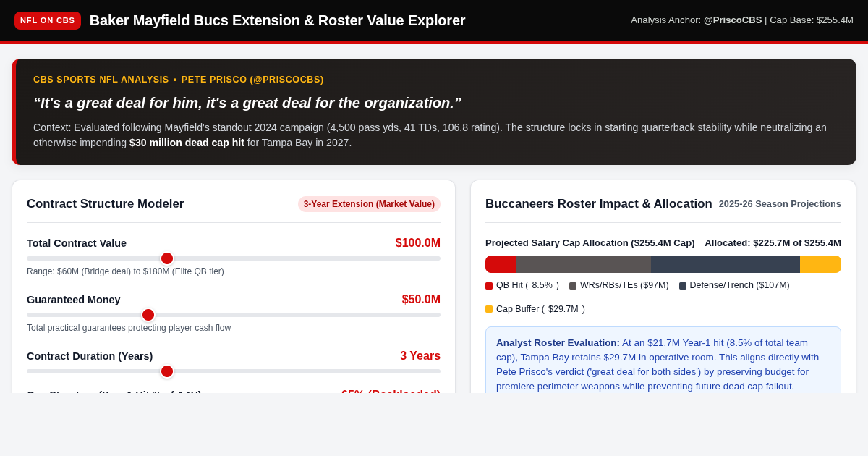
Task: Click the Range: $60M to $180M hint
Action: click(125, 271)
